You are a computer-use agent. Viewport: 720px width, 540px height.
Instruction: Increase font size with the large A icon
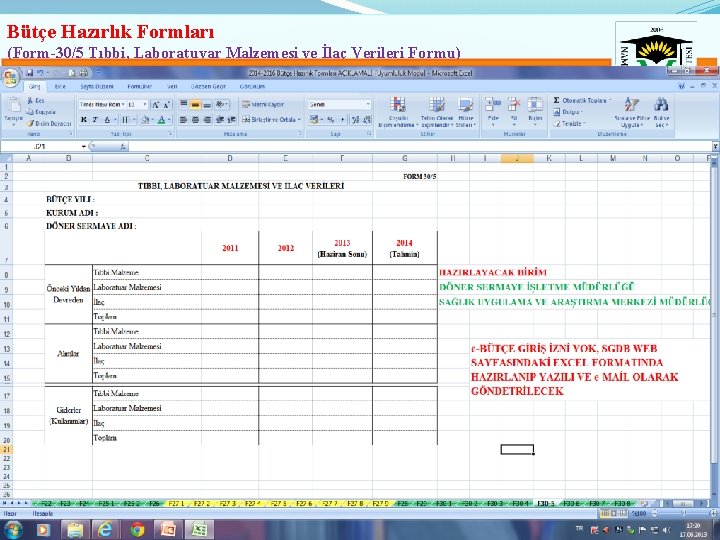click(156, 105)
